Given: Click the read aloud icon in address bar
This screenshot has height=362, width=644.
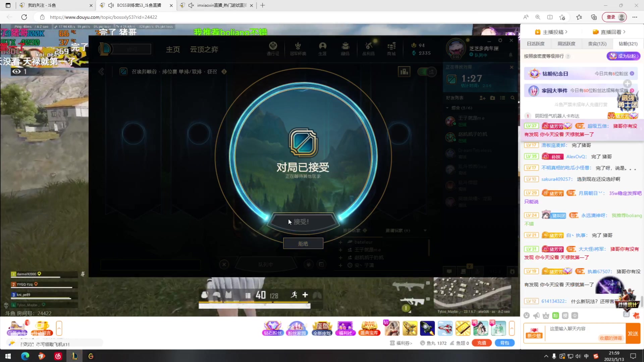Looking at the screenshot, I should pyautogui.click(x=526, y=17).
